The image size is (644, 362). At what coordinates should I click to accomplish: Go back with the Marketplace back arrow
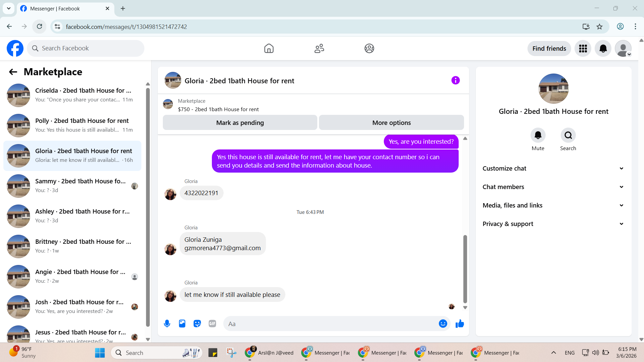(x=13, y=72)
